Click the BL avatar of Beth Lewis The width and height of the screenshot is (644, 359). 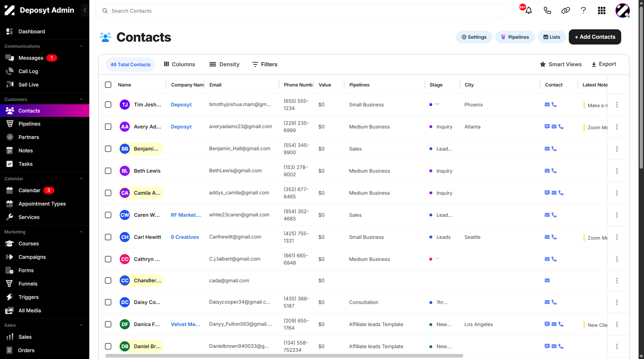pos(125,171)
